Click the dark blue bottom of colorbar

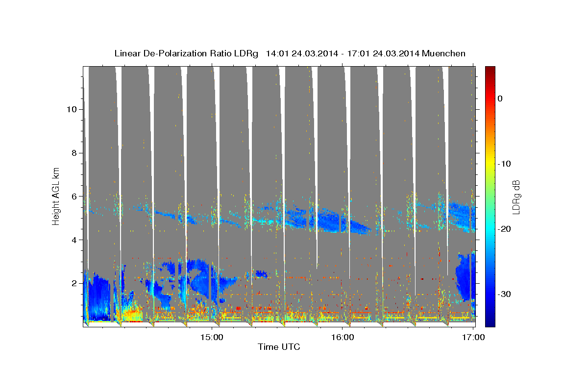(490, 322)
